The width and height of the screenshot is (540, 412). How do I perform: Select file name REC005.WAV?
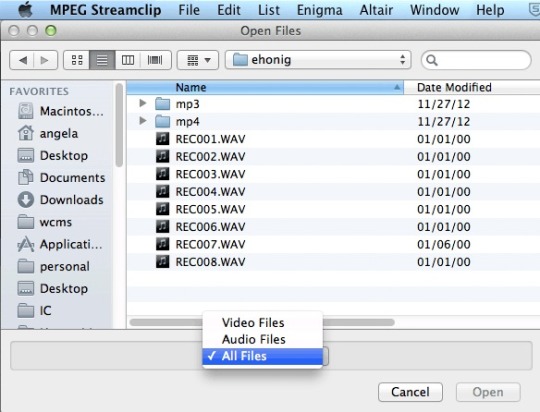coord(210,209)
